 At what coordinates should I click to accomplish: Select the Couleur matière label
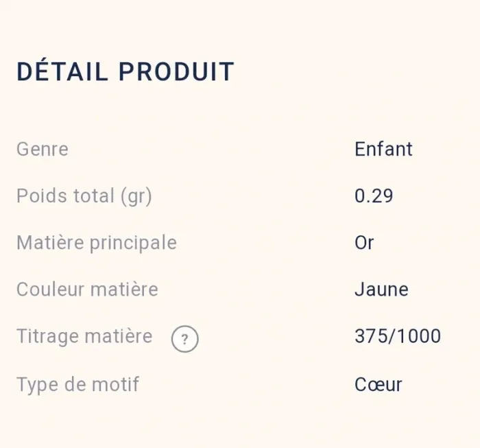[x=87, y=290]
